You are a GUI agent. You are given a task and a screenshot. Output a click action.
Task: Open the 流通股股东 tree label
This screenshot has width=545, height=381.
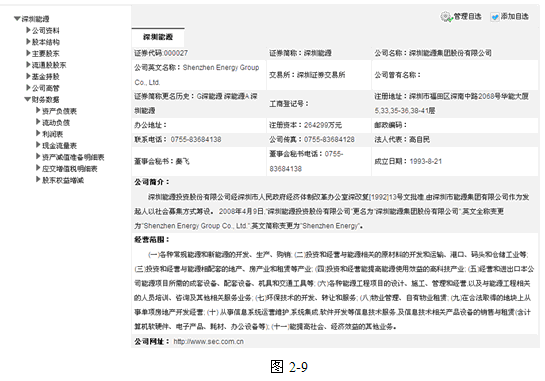tap(49, 65)
